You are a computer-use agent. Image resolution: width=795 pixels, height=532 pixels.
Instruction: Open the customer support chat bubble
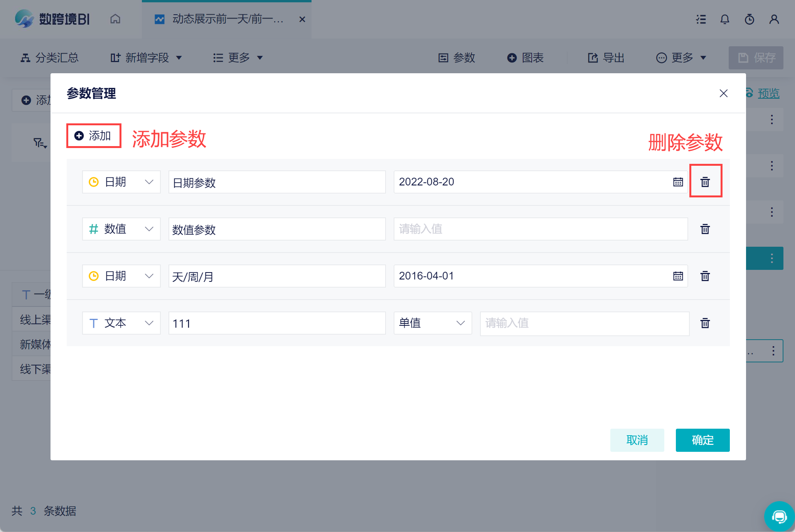(x=779, y=517)
